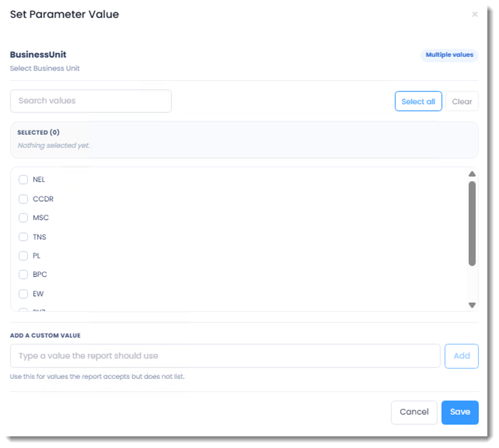
Task: Click the Select all button
Action: pos(418,101)
